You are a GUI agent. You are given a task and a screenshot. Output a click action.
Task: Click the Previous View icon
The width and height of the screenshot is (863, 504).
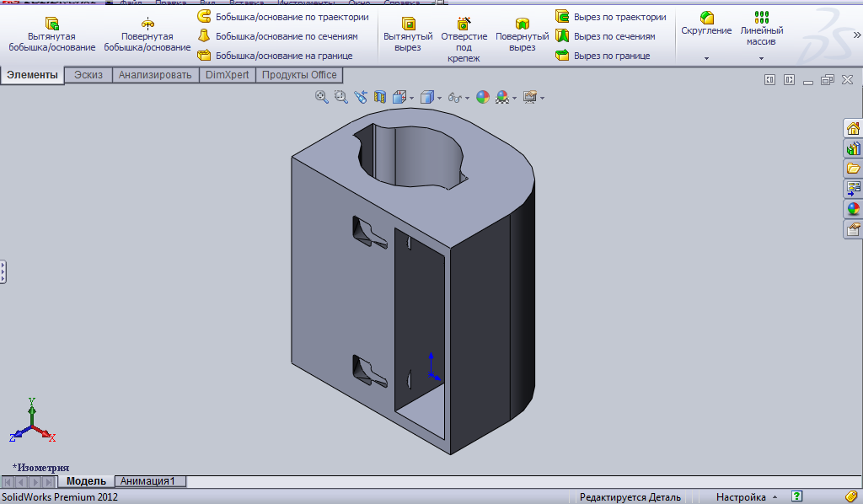(361, 98)
